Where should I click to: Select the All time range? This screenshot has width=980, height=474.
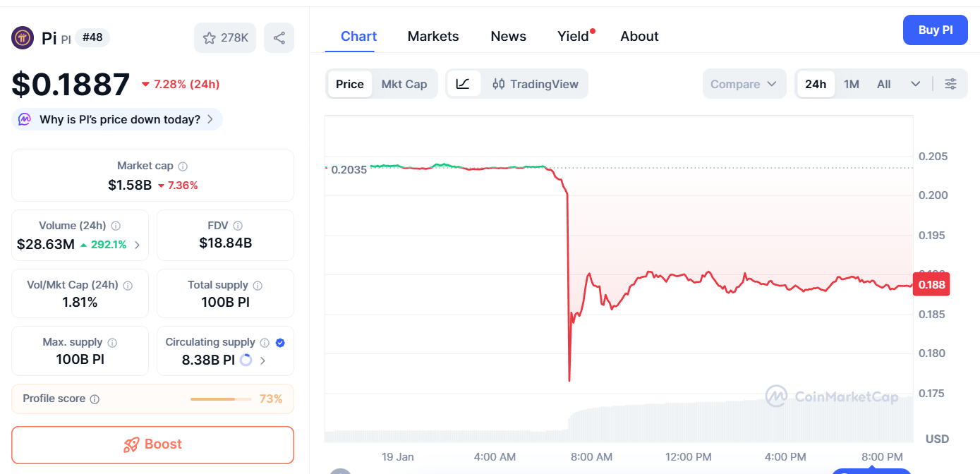[883, 84]
